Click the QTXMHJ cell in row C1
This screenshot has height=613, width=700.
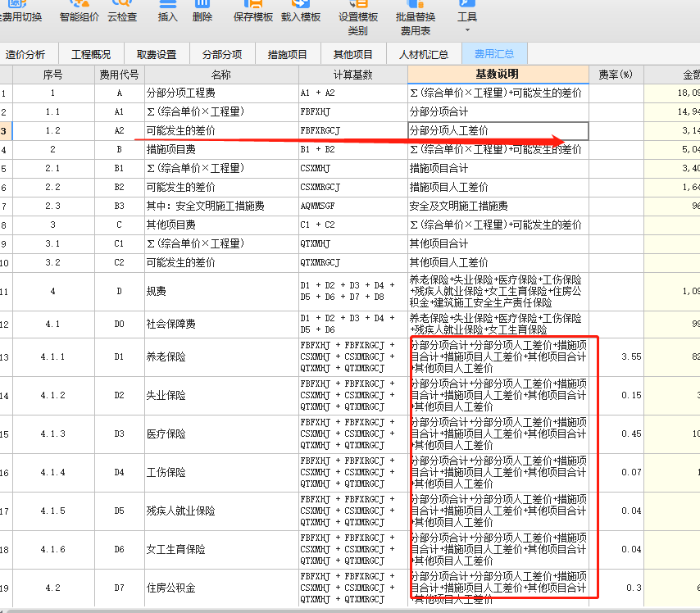(x=353, y=243)
